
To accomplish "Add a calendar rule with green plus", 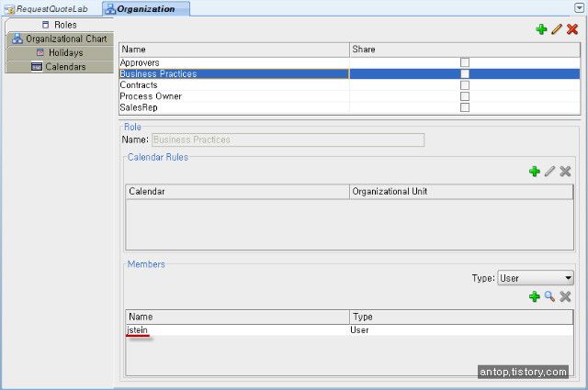I will [x=535, y=172].
